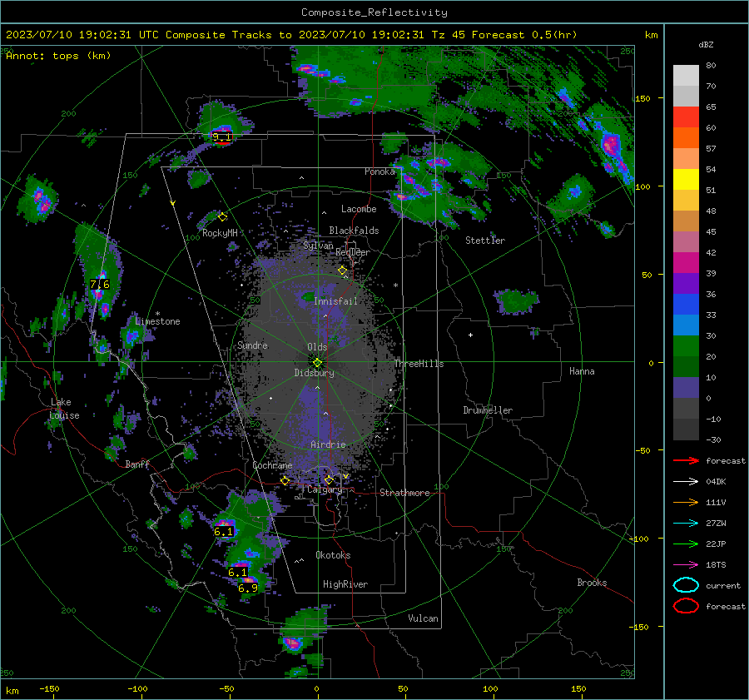Click the white 04DK arrow legend icon
The image size is (749, 700).
[686, 481]
